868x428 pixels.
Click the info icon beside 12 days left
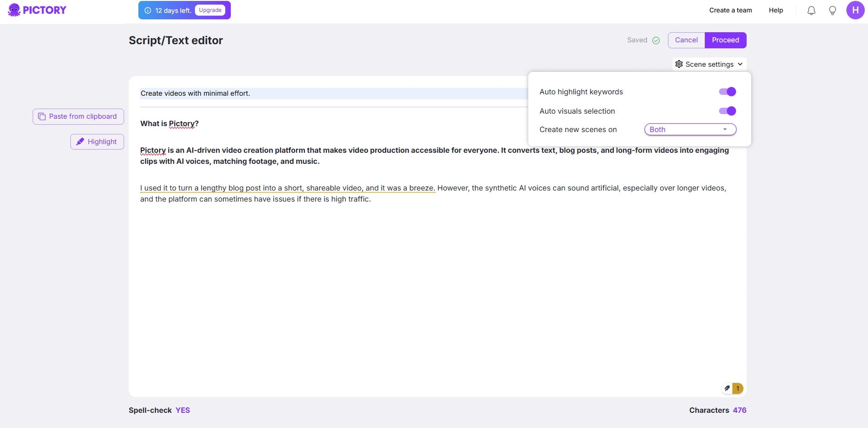click(x=148, y=11)
